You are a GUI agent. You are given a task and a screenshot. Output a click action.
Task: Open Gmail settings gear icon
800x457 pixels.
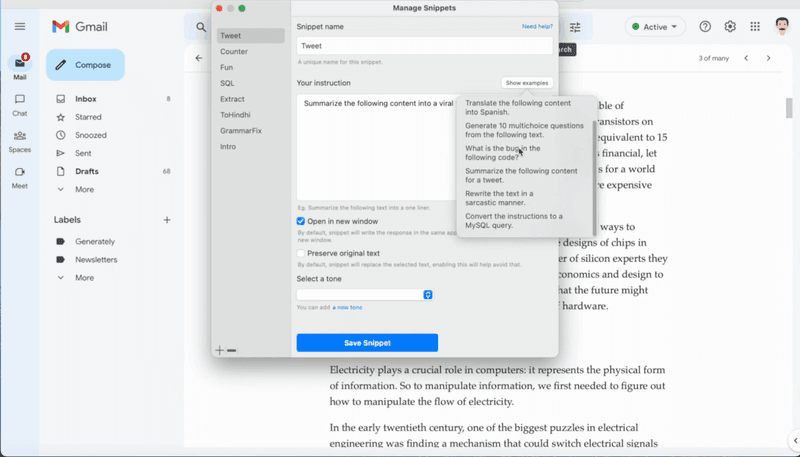730,27
